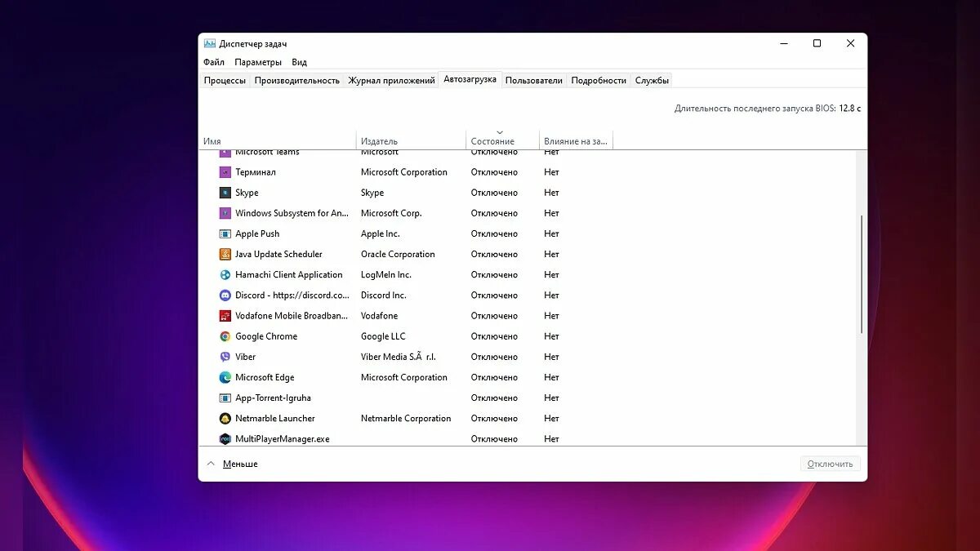Click the Java Update Scheduler icon
Image resolution: width=980 pixels, height=551 pixels.
pyautogui.click(x=225, y=254)
